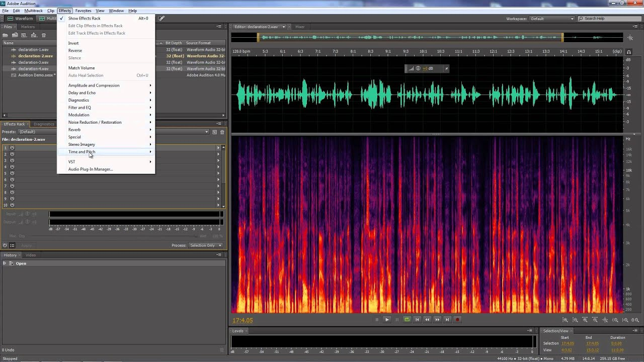
Task: Click Zoom Out Full icon
Action: point(605,320)
